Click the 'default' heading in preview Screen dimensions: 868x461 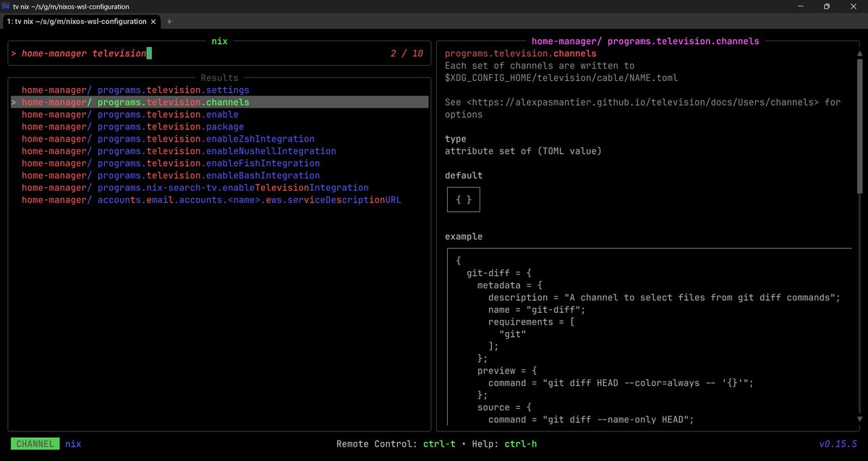click(x=464, y=176)
